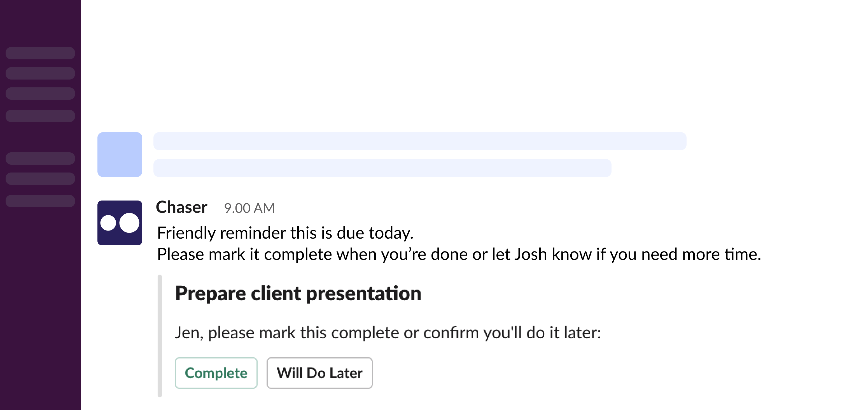868x410 pixels.
Task: Click the fifth sidebar placeholder entry
Action: click(x=40, y=158)
